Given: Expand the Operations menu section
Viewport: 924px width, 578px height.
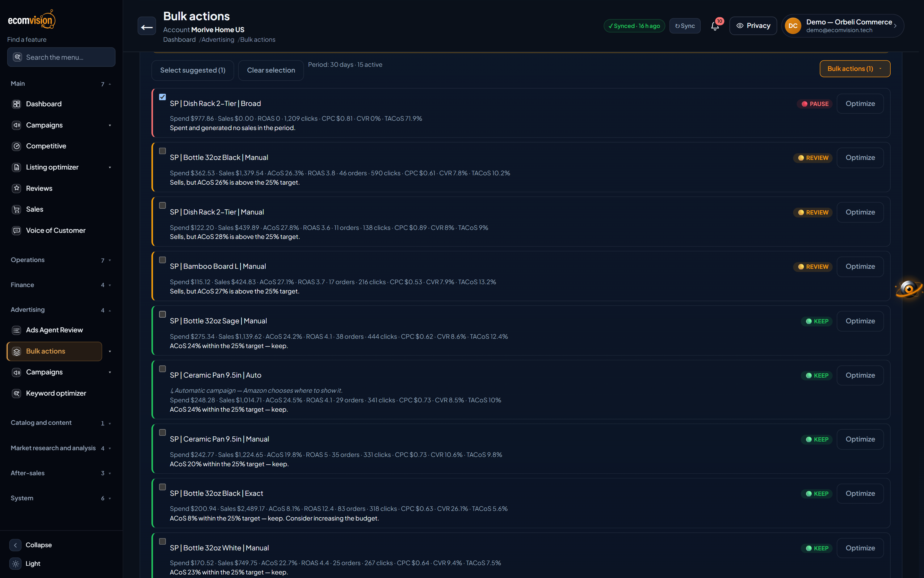Looking at the screenshot, I should 61,260.
